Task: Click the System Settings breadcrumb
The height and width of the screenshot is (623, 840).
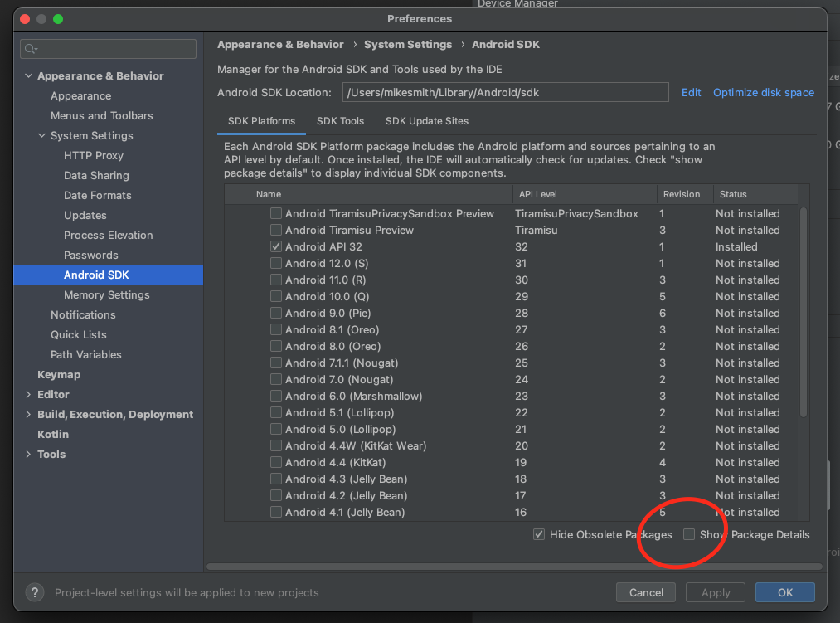Action: pos(408,45)
